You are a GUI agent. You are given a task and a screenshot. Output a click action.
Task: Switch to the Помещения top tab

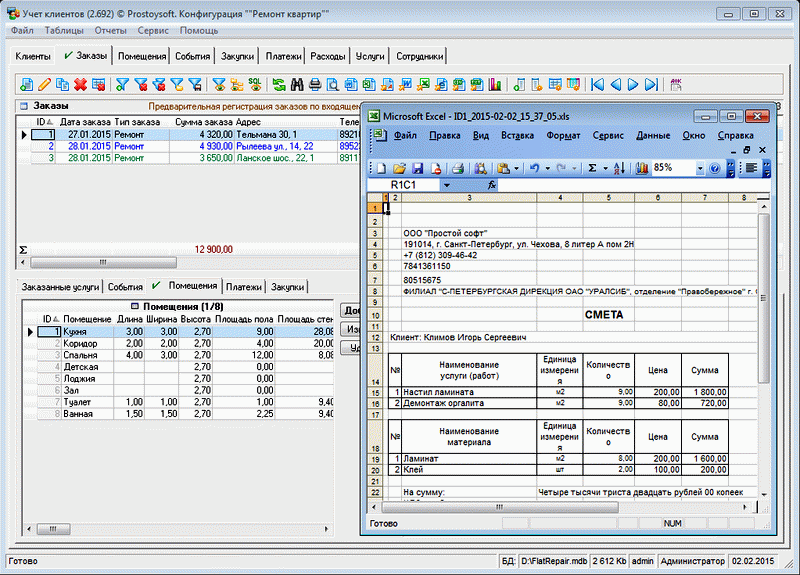coord(142,56)
